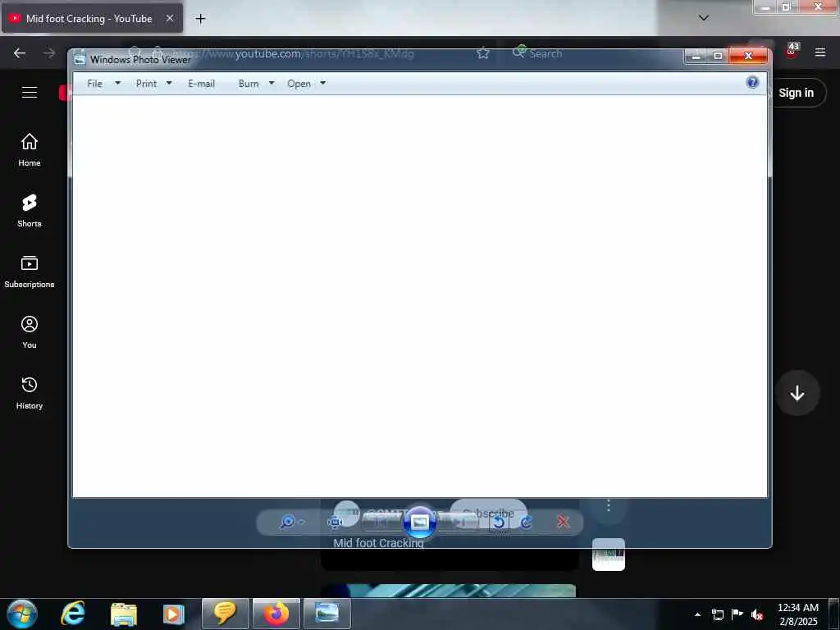Rotate picture counterclockwise
Viewport: 840px width, 630px height.
(500, 522)
